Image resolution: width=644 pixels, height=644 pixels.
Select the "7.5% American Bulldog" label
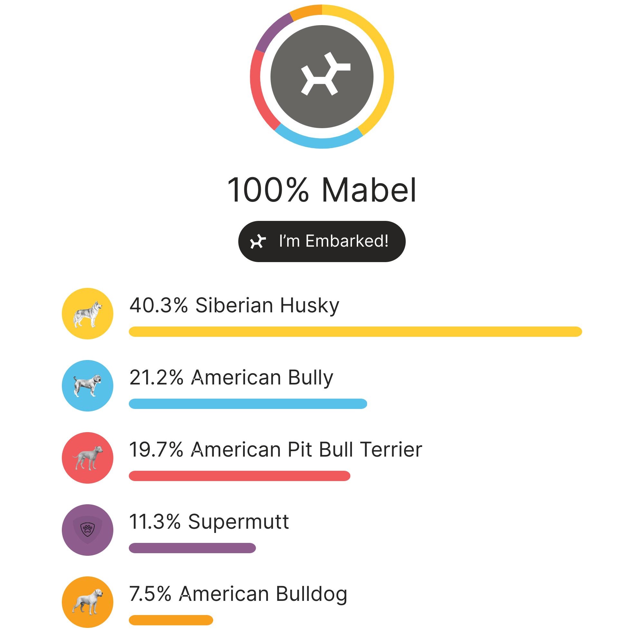(x=238, y=594)
